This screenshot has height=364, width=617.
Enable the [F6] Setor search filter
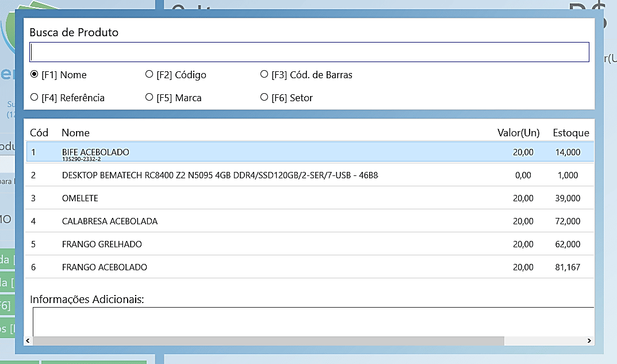click(x=265, y=98)
